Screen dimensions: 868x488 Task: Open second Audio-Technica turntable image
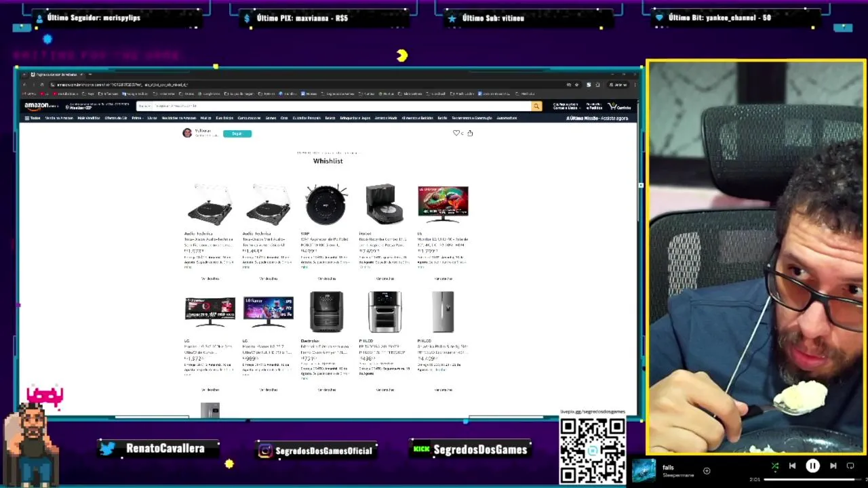tap(269, 204)
